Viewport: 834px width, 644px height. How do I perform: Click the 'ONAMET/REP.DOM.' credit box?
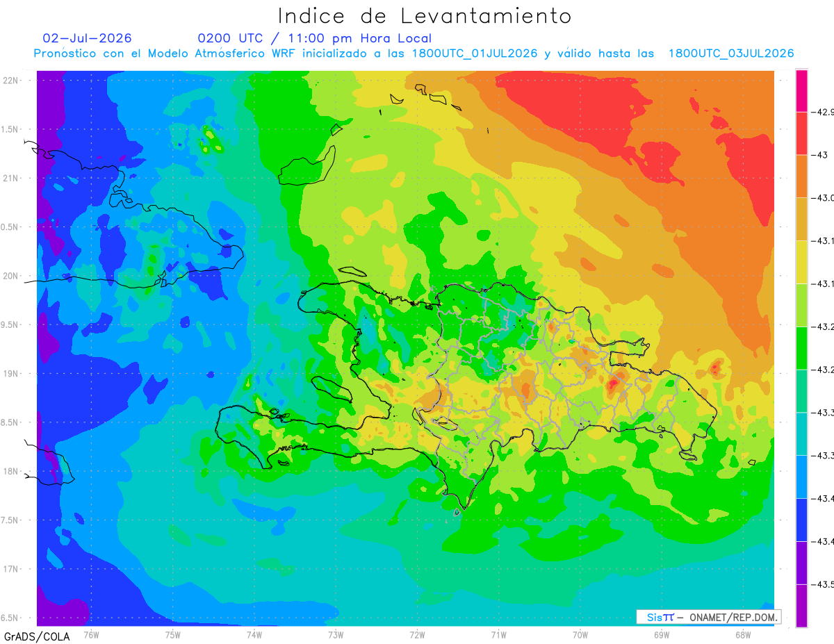(708, 617)
